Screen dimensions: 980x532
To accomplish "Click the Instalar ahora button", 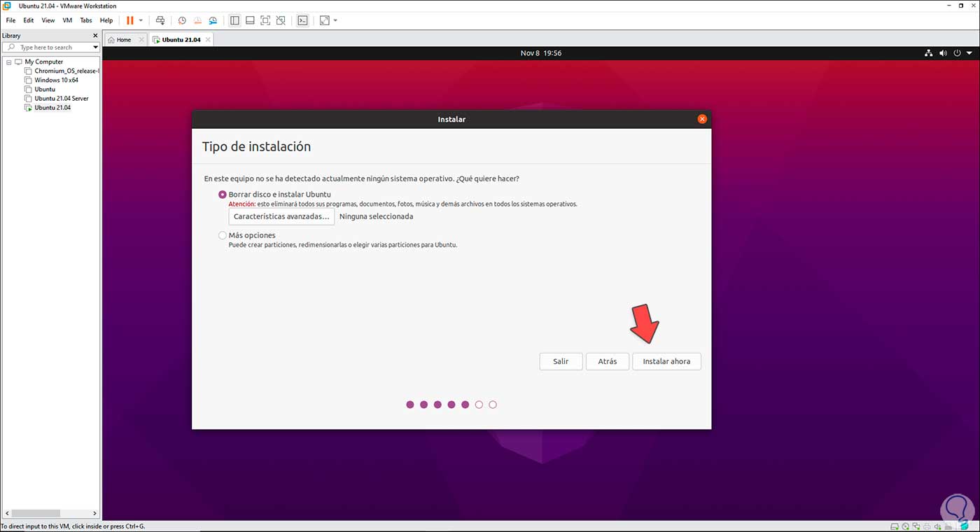I will [x=666, y=361].
